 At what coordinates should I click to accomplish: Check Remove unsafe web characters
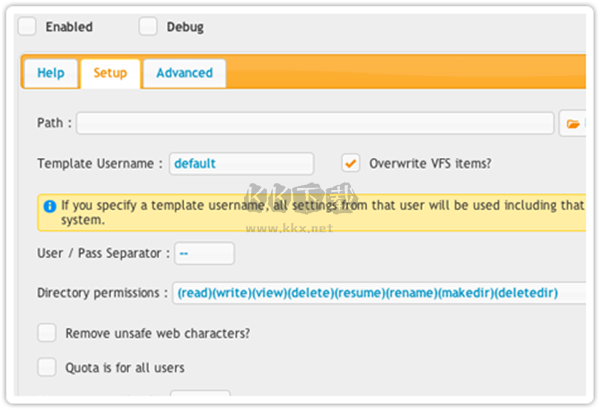pyautogui.click(x=46, y=333)
